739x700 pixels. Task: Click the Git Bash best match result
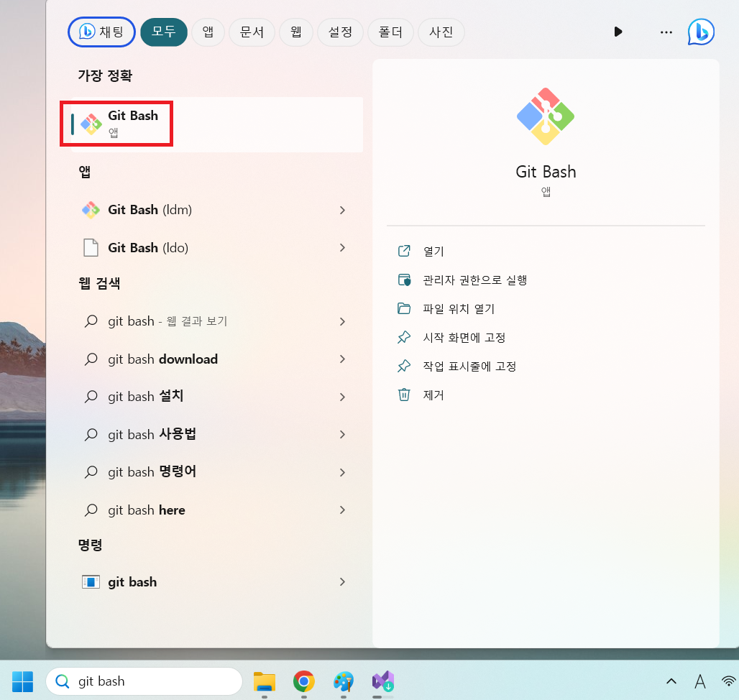(x=217, y=124)
